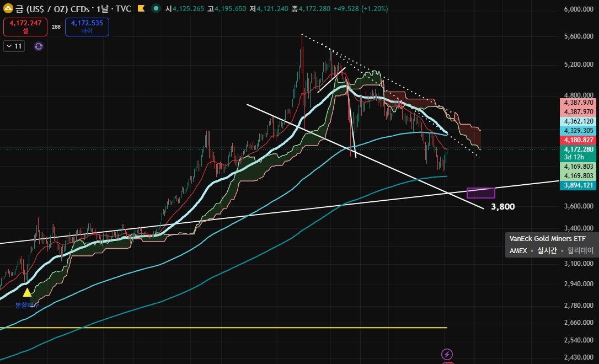Click the 3,100.000 price axis label

[579, 263]
